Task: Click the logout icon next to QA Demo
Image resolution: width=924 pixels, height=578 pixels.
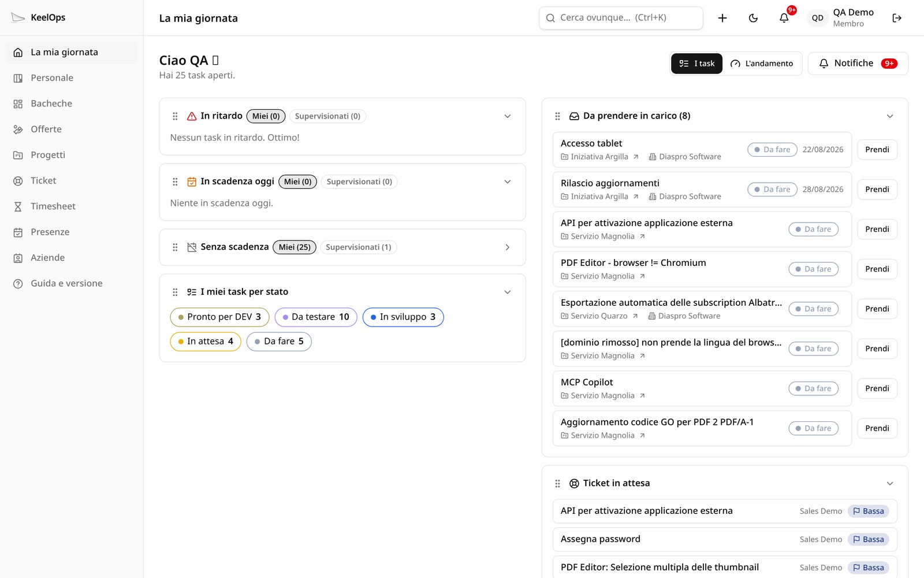Action: click(897, 18)
